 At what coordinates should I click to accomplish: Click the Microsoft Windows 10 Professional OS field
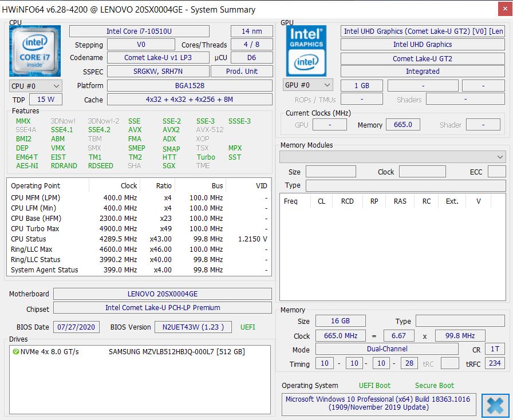(378, 403)
